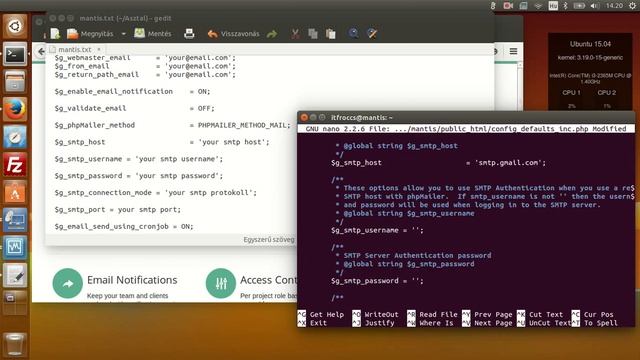Click the $g_smtp_password line in nano
The height and width of the screenshot is (360, 640).
[x=378, y=281]
